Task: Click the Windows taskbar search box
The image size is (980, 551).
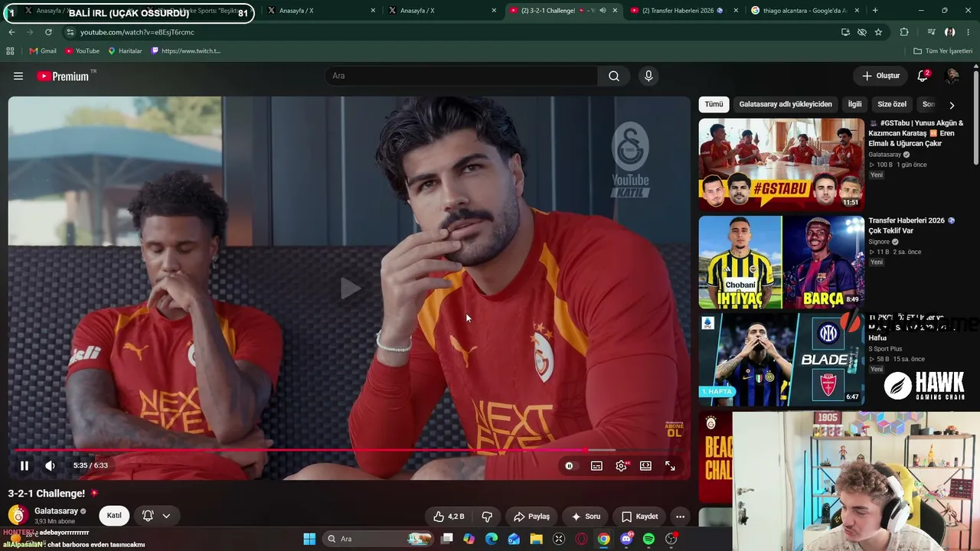Action: 377,539
